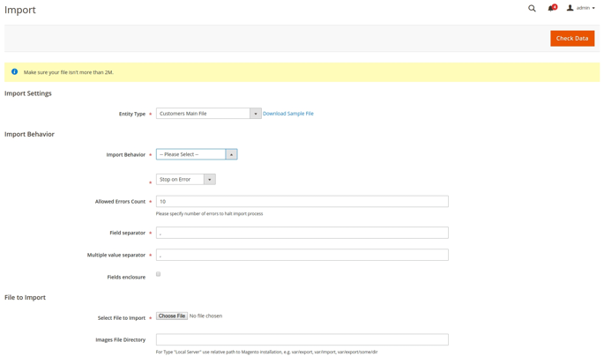The image size is (604, 364).
Task: Click the Choose File button
Action: [x=172, y=316]
